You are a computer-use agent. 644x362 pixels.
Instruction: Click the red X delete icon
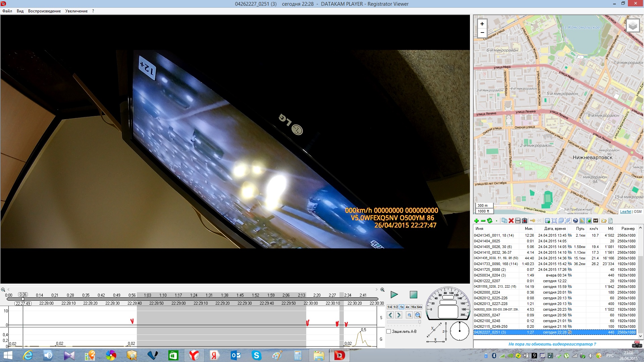[x=511, y=221]
